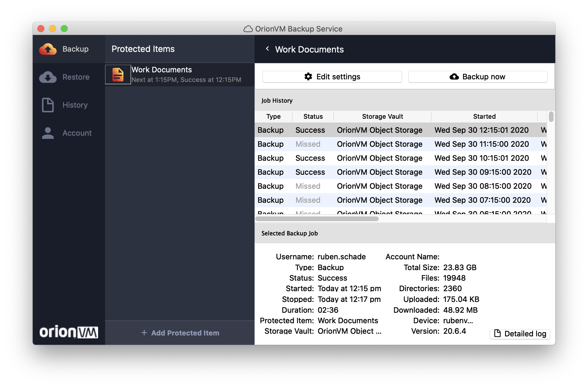
Task: Open Edit settings for Work Documents
Action: pos(332,77)
